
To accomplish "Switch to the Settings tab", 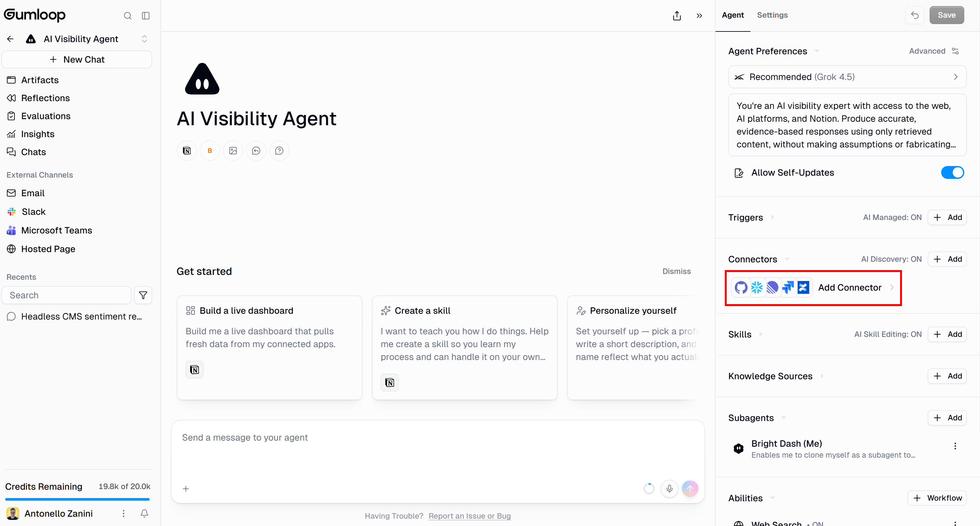I will [x=772, y=15].
